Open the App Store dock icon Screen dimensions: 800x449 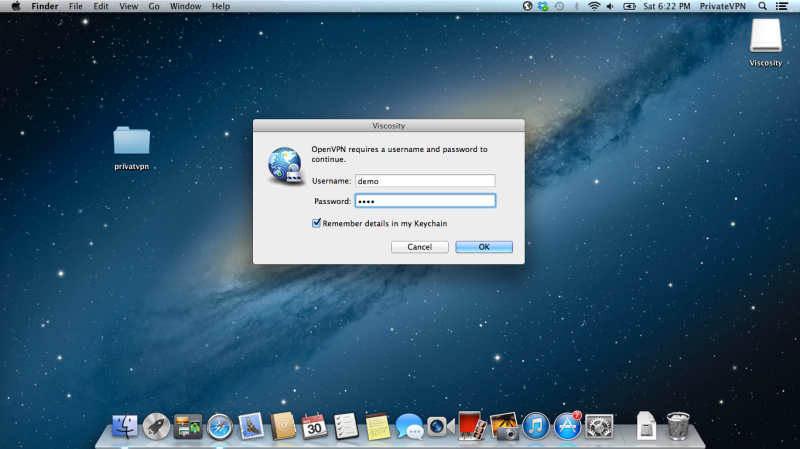(568, 427)
